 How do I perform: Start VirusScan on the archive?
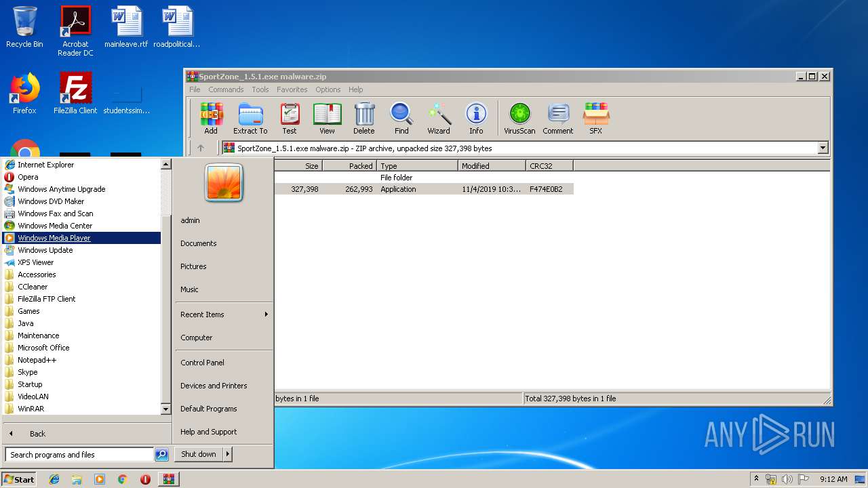coord(519,119)
